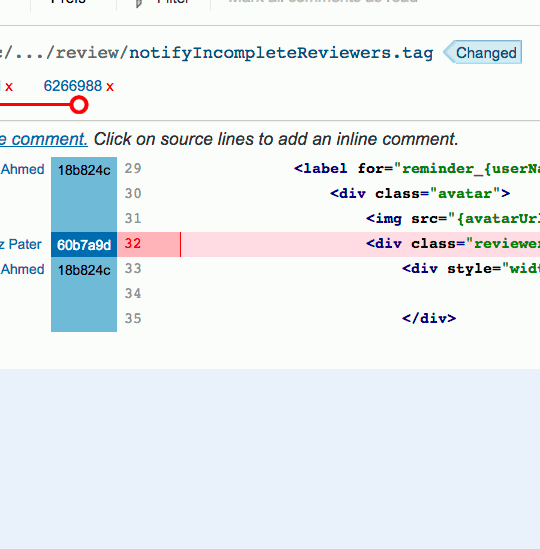Add comment on label for=reminder line

(417, 169)
